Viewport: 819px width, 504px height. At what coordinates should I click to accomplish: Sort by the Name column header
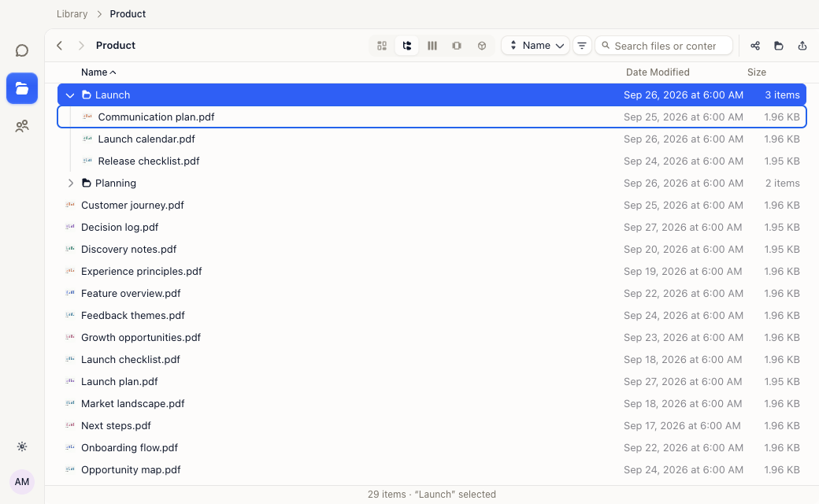tap(98, 72)
